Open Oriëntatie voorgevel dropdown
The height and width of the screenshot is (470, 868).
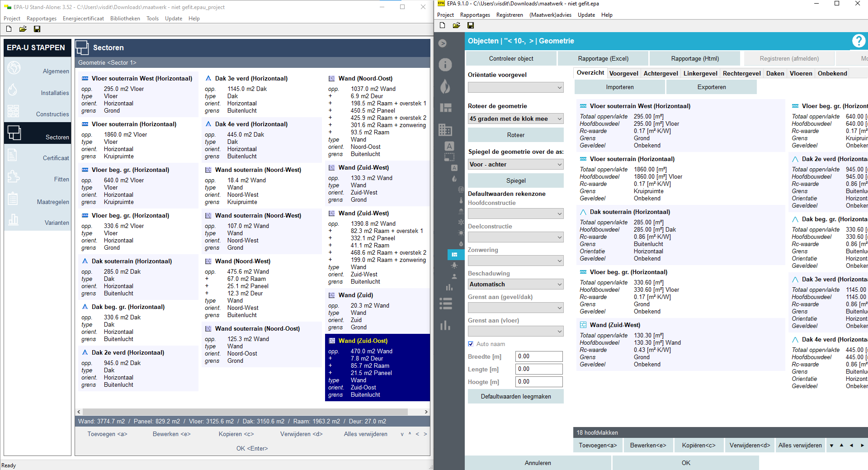[516, 87]
